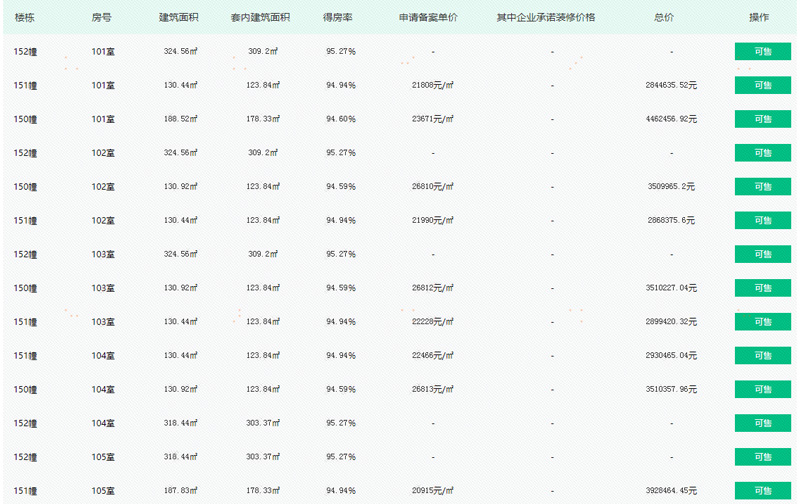Click the 申请备案单价 column header
This screenshot has height=504, width=800.
pyautogui.click(x=428, y=17)
